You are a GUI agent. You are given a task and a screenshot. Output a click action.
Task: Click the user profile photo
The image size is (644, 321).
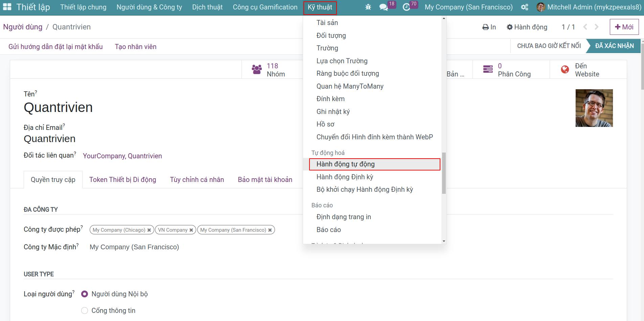point(594,108)
